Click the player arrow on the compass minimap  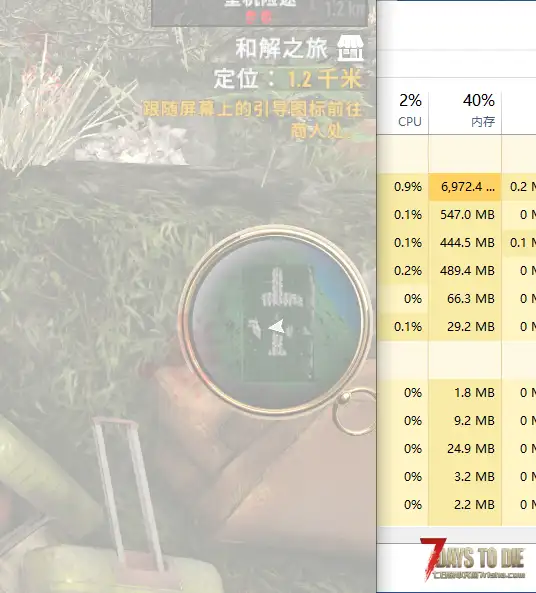click(x=277, y=326)
